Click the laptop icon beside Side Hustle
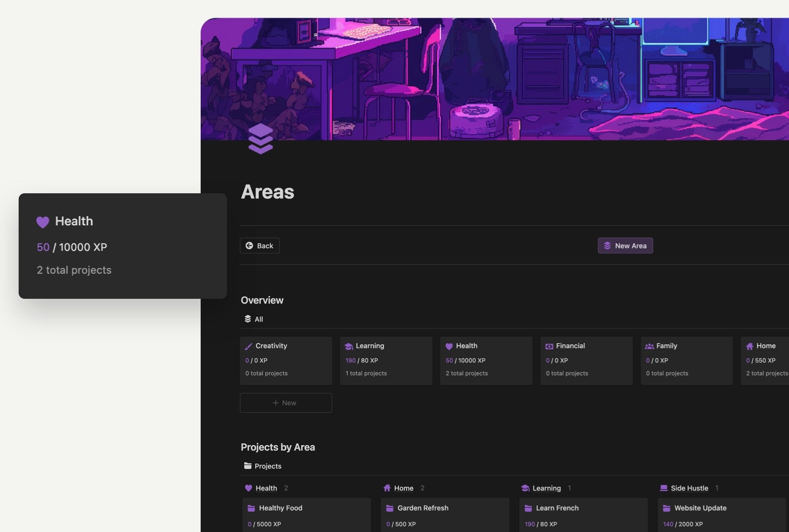This screenshot has width=789, height=532. (x=663, y=488)
